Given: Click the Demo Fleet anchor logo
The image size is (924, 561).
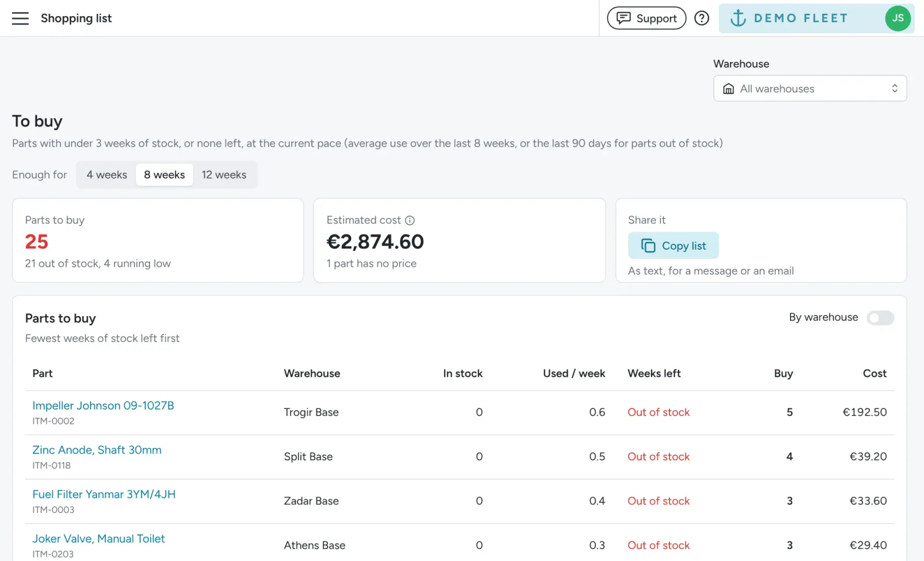Looking at the screenshot, I should [x=737, y=18].
